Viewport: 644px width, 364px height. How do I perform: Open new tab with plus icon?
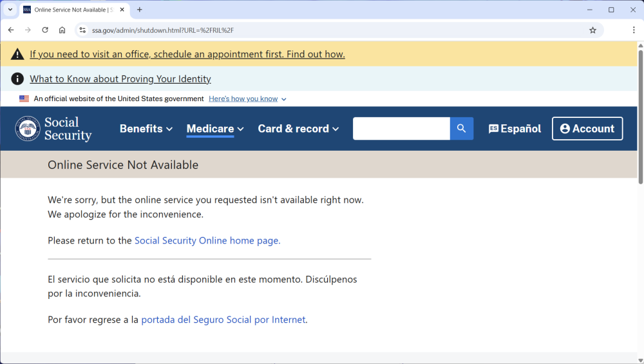pos(140,10)
